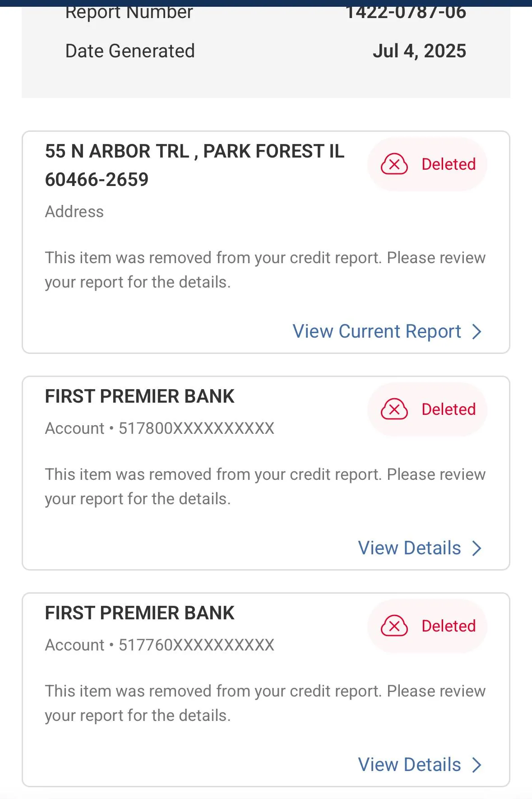Open View Details for account 517800
Image resolution: width=532 pixels, height=799 pixels.
click(409, 548)
